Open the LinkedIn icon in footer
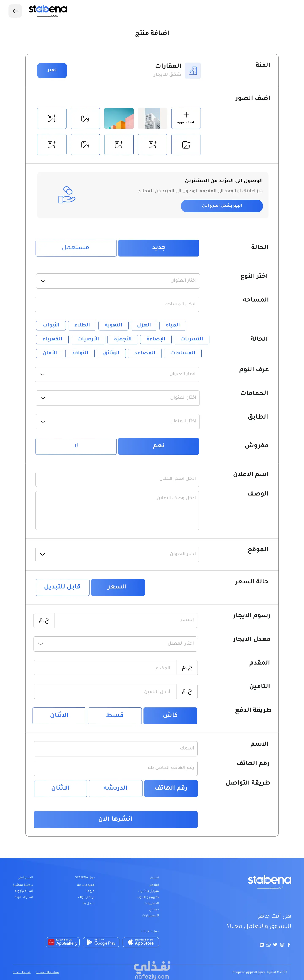The height and width of the screenshot is (980, 304). tap(261, 945)
